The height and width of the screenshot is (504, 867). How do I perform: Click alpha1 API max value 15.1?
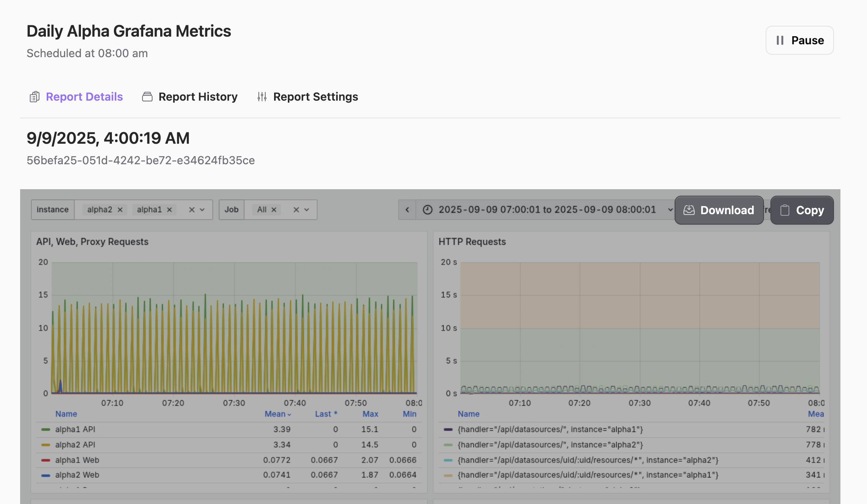[x=370, y=430]
